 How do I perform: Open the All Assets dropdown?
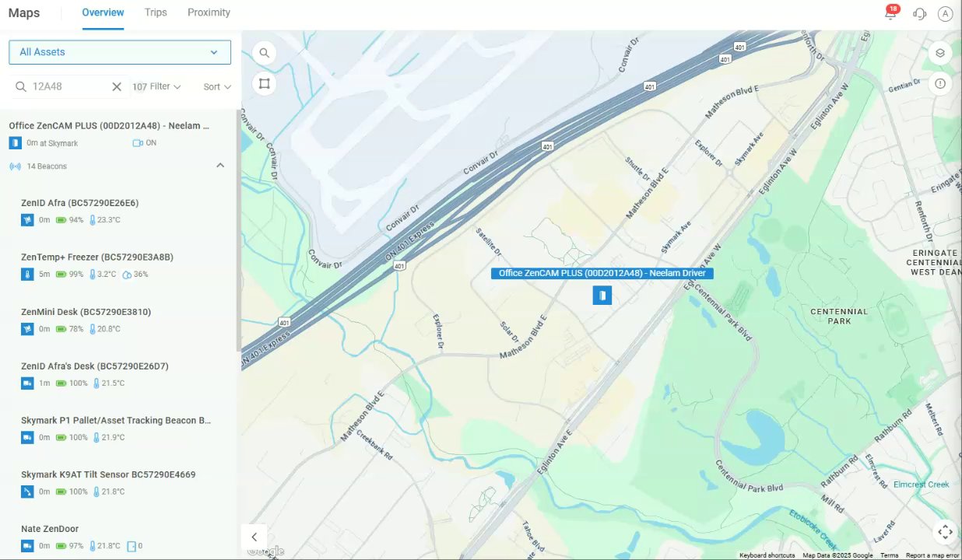tap(120, 52)
